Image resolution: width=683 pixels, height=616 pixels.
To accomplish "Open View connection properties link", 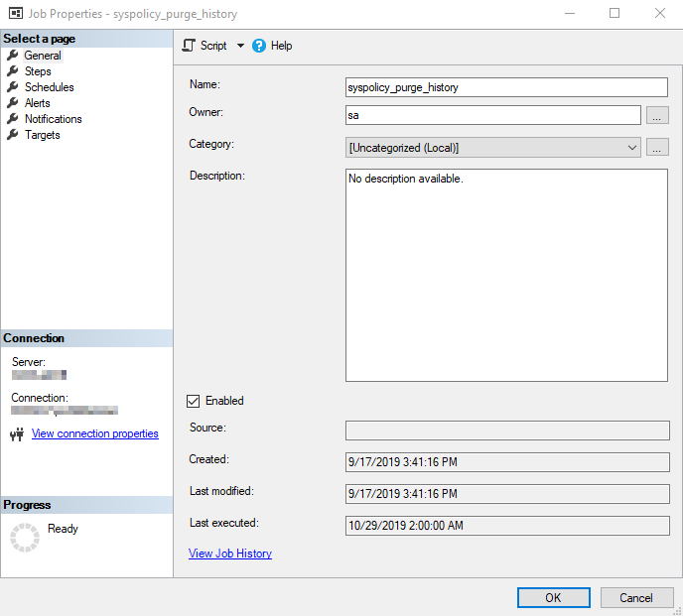I will coord(95,433).
